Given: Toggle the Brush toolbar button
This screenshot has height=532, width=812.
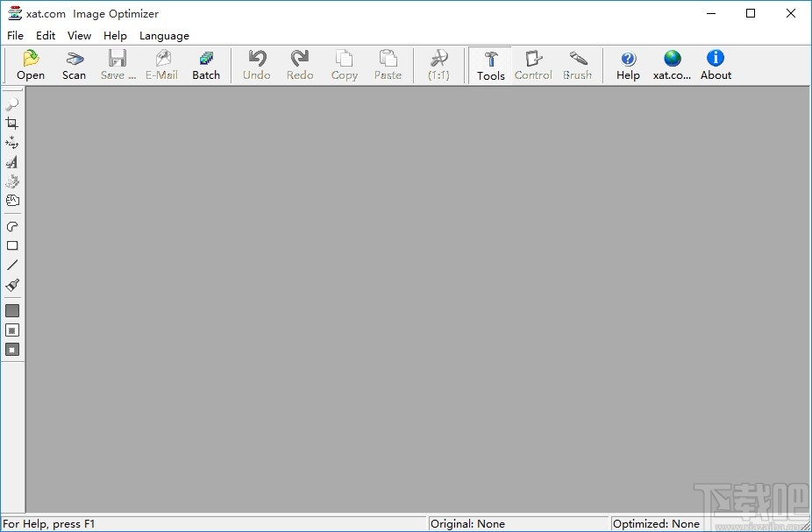Looking at the screenshot, I should coord(577,66).
